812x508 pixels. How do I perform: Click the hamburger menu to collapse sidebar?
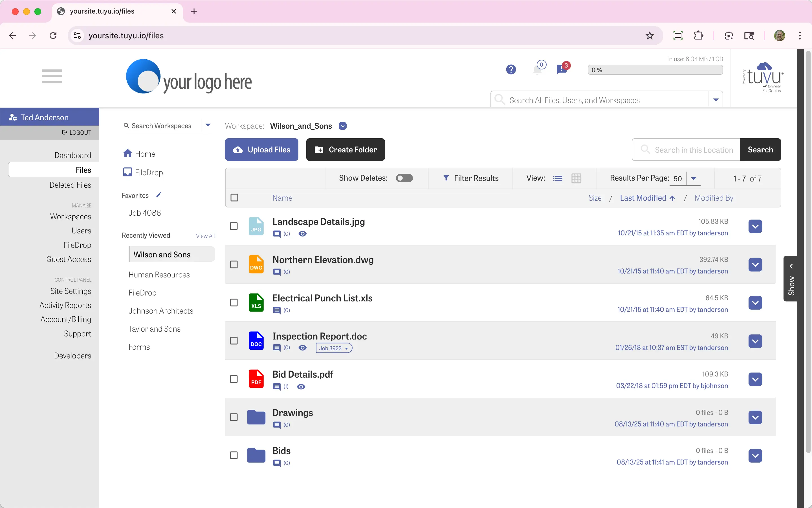(52, 76)
